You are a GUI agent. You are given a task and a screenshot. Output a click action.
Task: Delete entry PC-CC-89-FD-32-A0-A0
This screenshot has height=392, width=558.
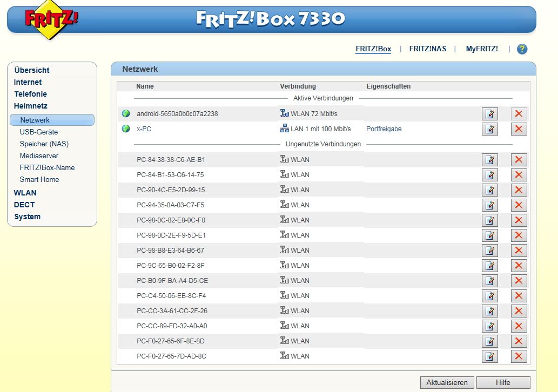[519, 326]
